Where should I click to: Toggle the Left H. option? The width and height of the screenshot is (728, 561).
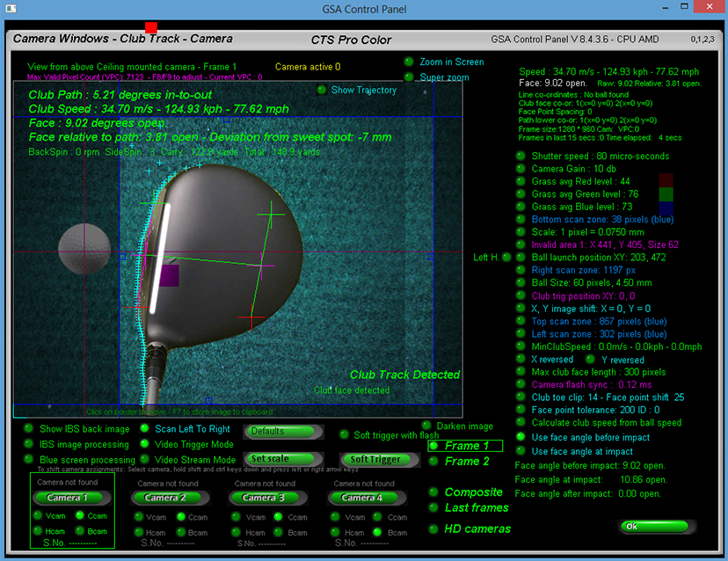click(x=506, y=257)
